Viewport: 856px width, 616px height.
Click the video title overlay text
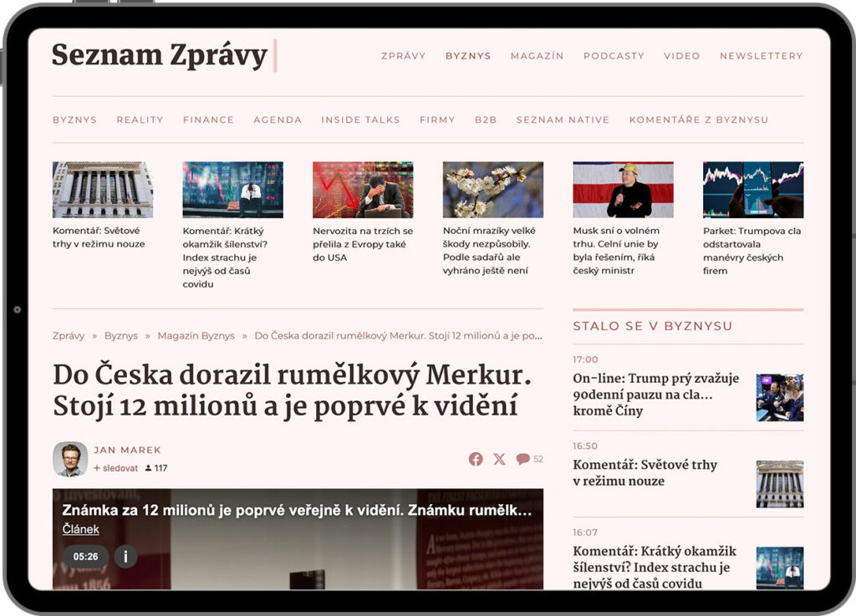point(297,510)
